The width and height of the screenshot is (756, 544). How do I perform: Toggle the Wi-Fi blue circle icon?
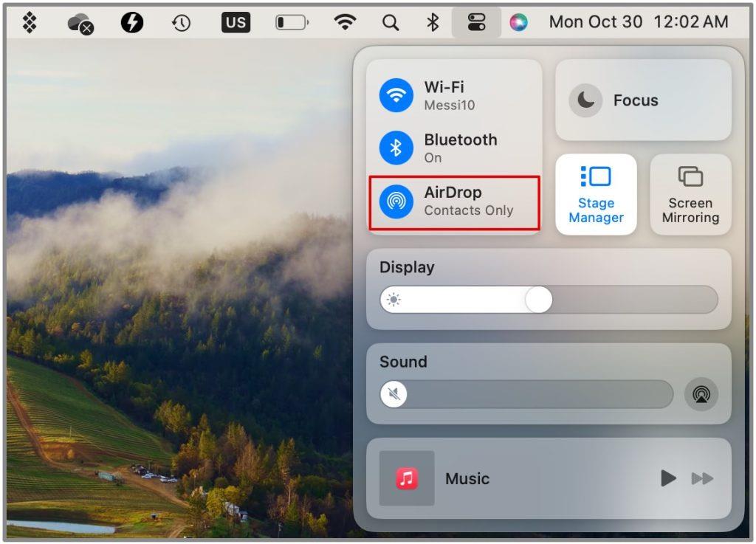396,95
